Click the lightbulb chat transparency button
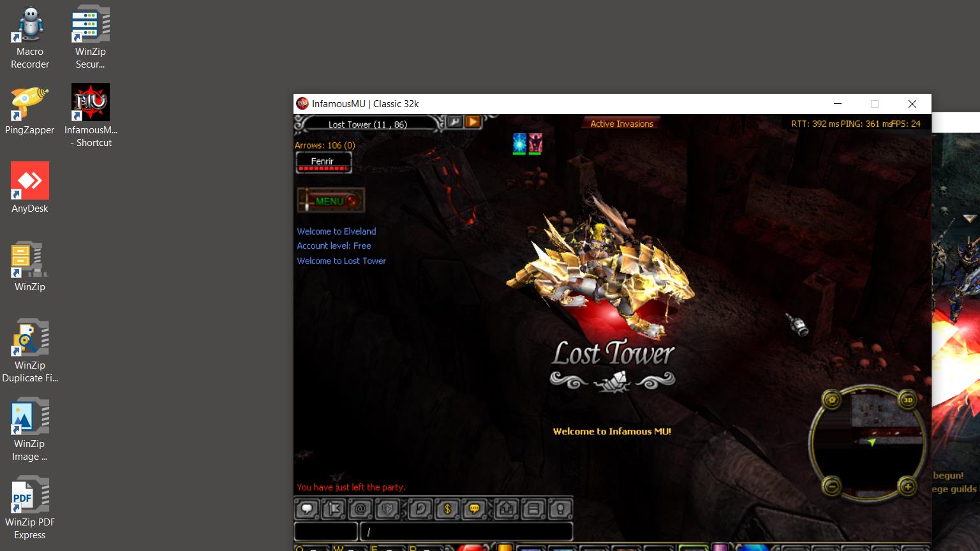Viewport: 980px width, 551px height. point(560,509)
